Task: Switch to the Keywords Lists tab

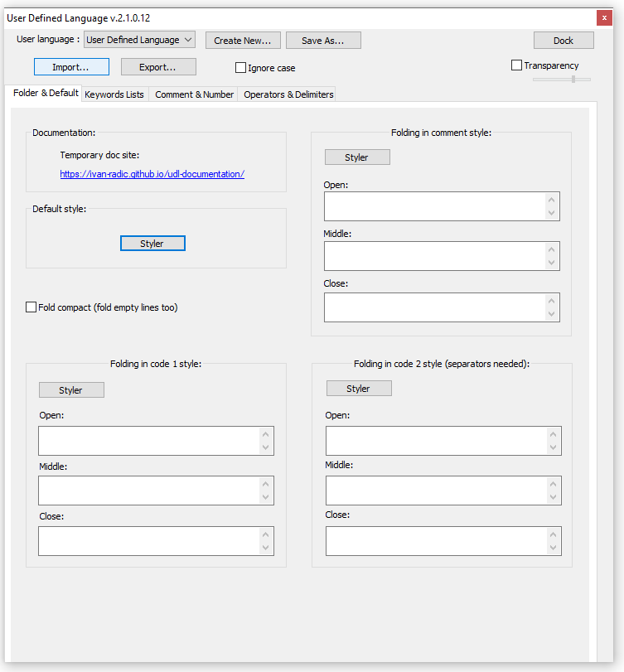Action: (114, 94)
